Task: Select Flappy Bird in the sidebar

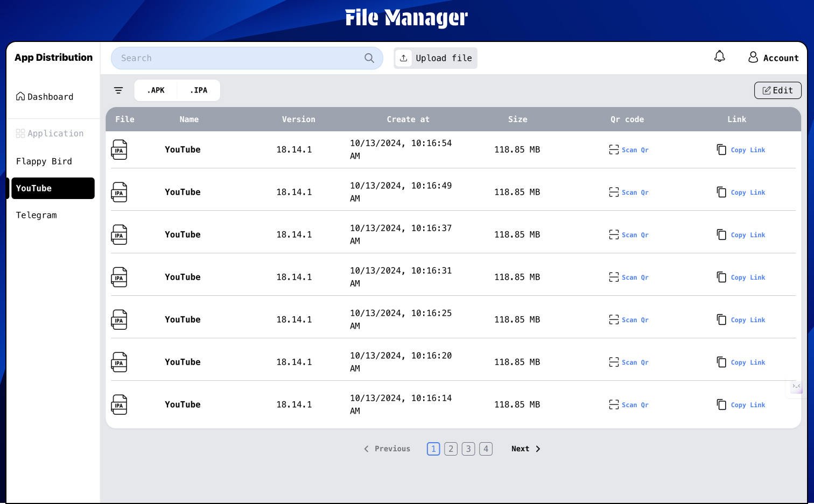Action: [x=44, y=161]
